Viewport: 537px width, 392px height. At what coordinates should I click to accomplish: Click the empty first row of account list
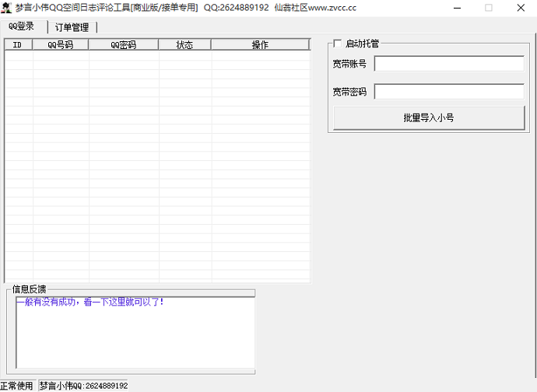coord(156,55)
